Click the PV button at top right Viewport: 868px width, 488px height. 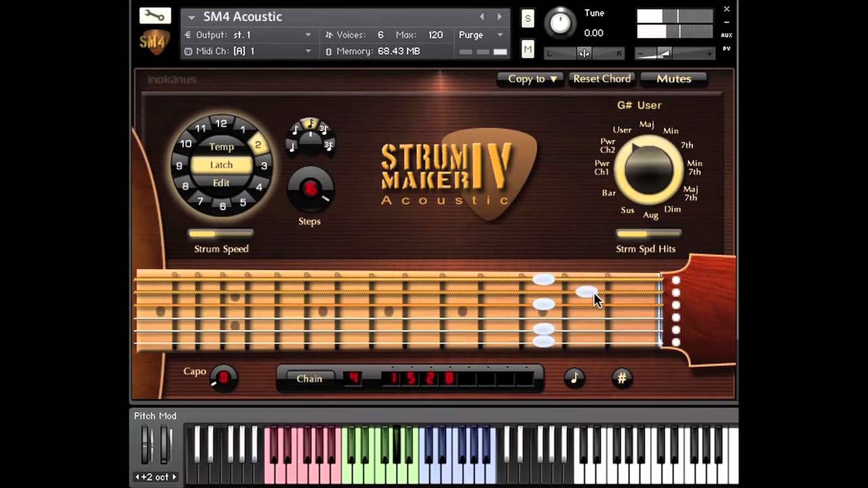tap(726, 49)
